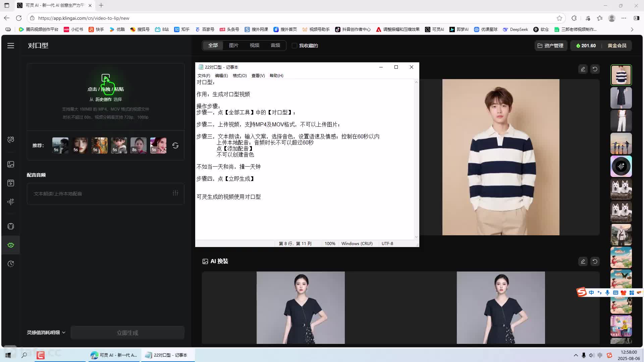Click regenerate icon beside AI 换装 section

coord(595,261)
